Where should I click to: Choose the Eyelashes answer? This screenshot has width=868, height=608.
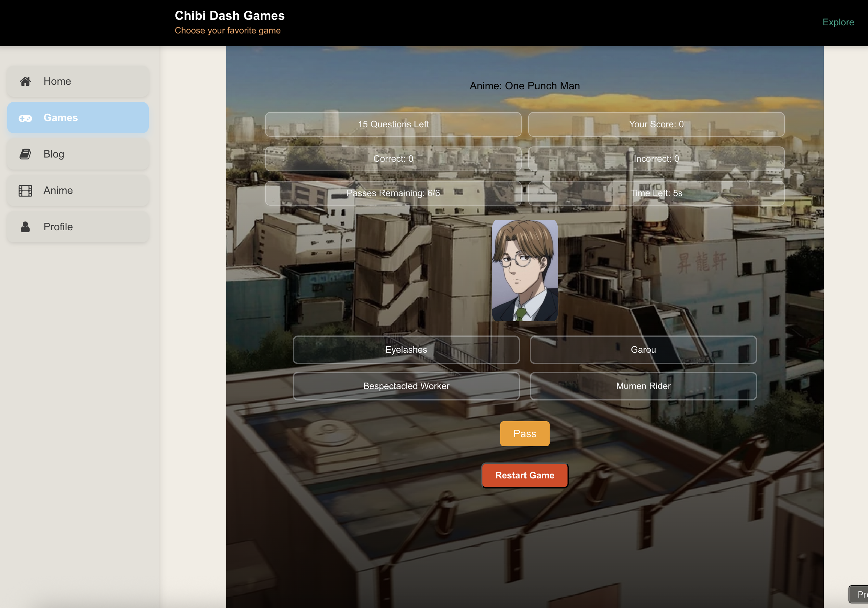406,349
